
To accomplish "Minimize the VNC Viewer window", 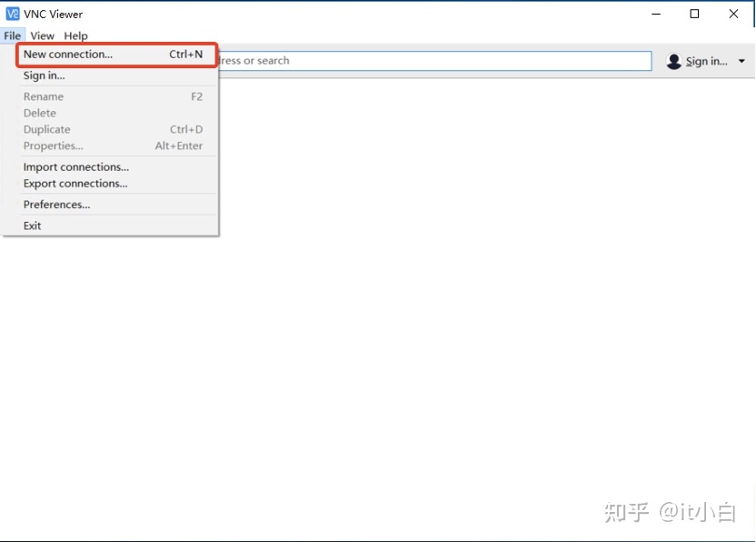I will coord(656,14).
